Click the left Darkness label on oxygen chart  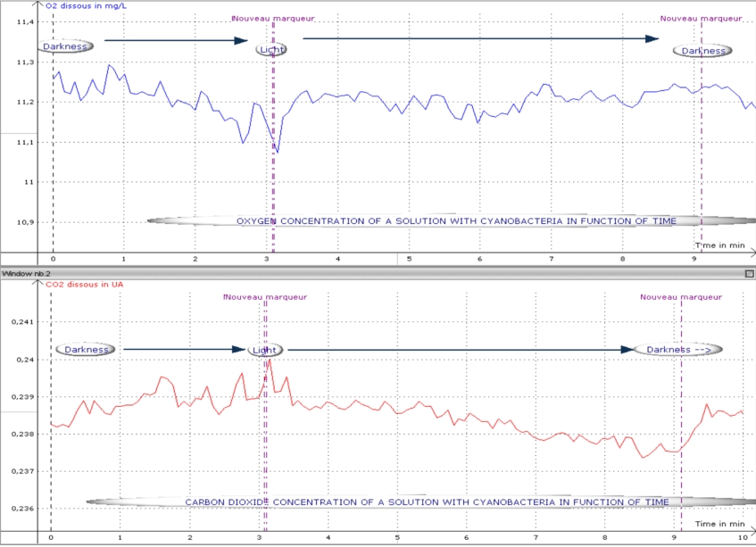pyautogui.click(x=64, y=46)
